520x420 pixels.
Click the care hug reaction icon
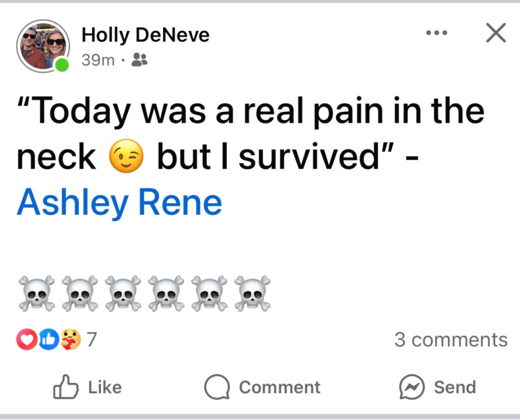(x=70, y=340)
